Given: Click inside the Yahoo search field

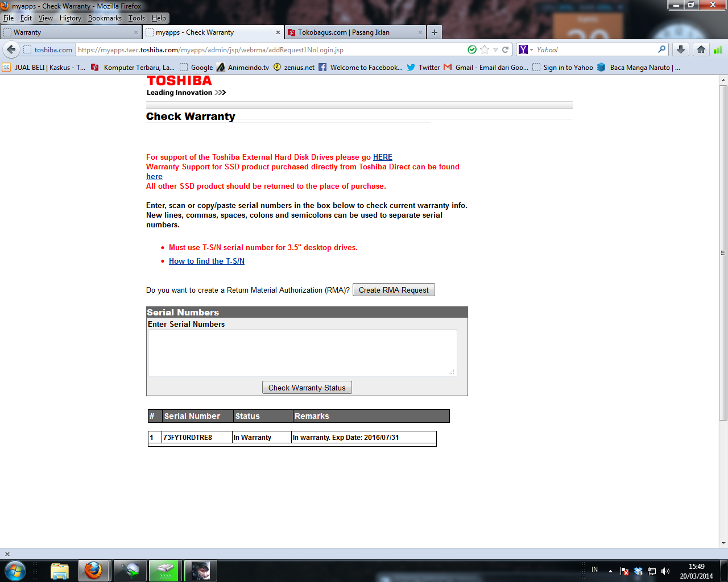Looking at the screenshot, I should coord(595,49).
